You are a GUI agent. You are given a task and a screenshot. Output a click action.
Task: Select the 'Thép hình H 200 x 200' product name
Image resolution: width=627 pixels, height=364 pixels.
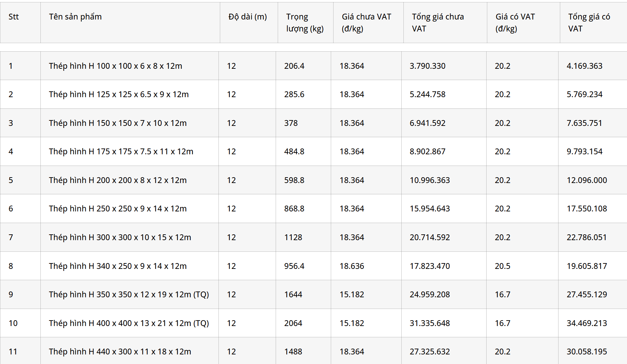click(117, 180)
